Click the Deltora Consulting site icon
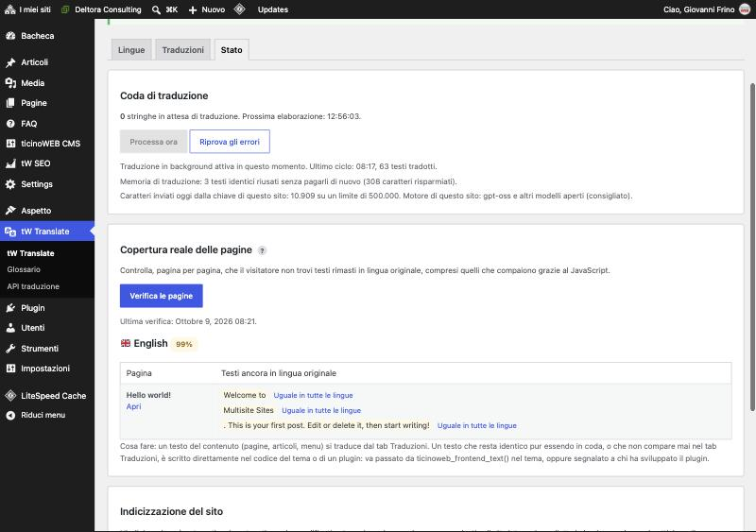This screenshot has height=532, width=756. coord(65,9)
